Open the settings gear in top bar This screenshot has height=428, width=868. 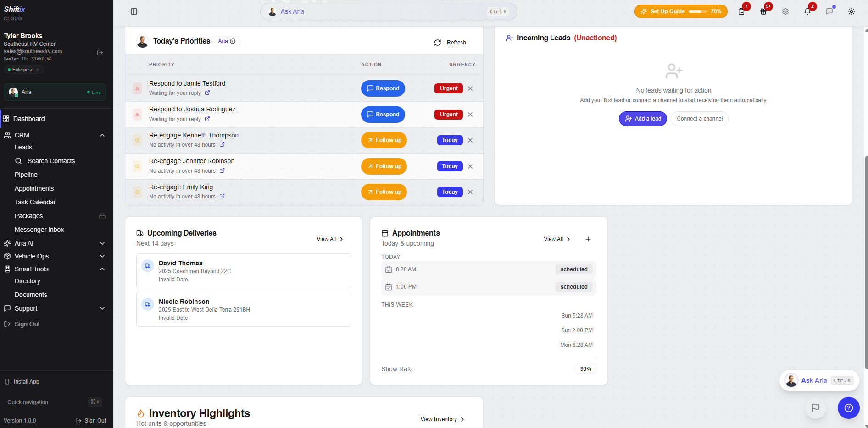coord(785,11)
